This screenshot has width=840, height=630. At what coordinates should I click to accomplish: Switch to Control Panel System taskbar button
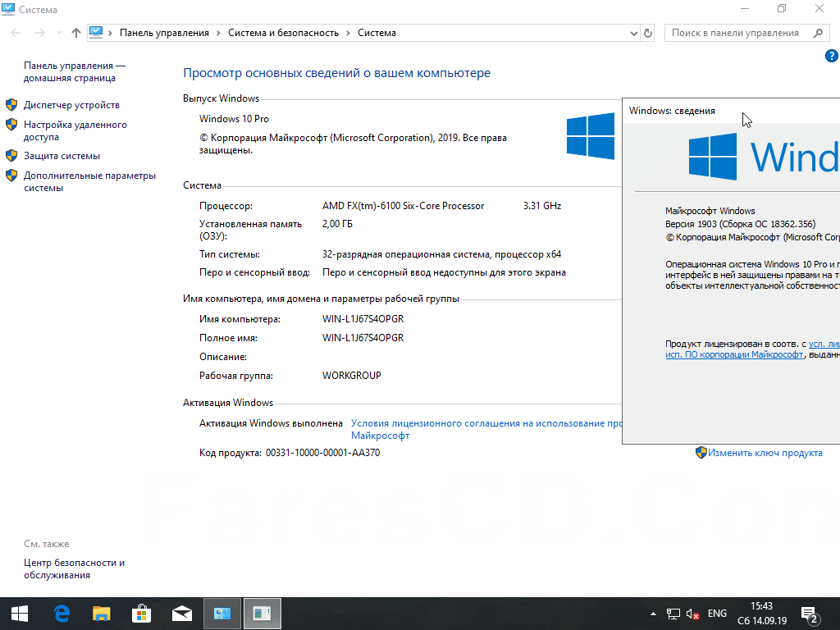(x=222, y=614)
